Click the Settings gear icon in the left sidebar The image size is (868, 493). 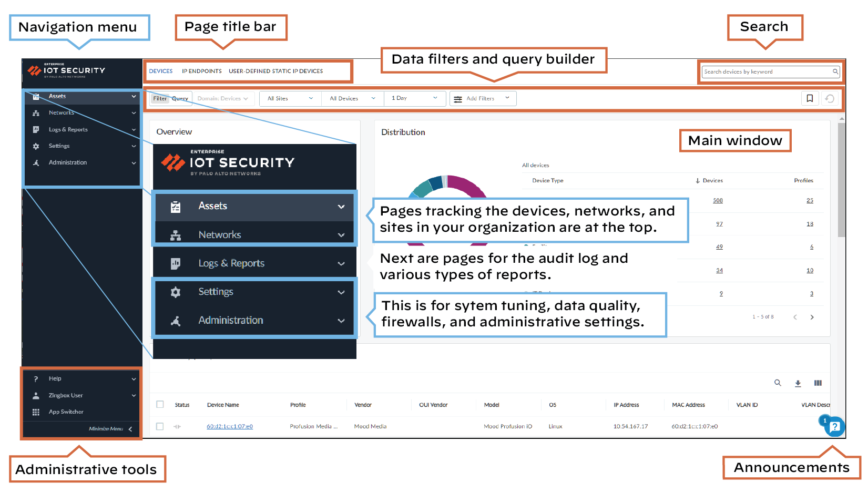click(x=36, y=146)
